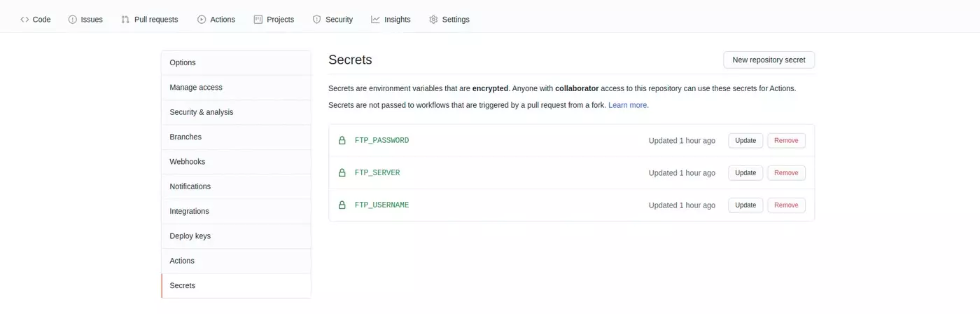The image size is (980, 314).
Task: Create a New repository secret
Action: tap(769, 60)
